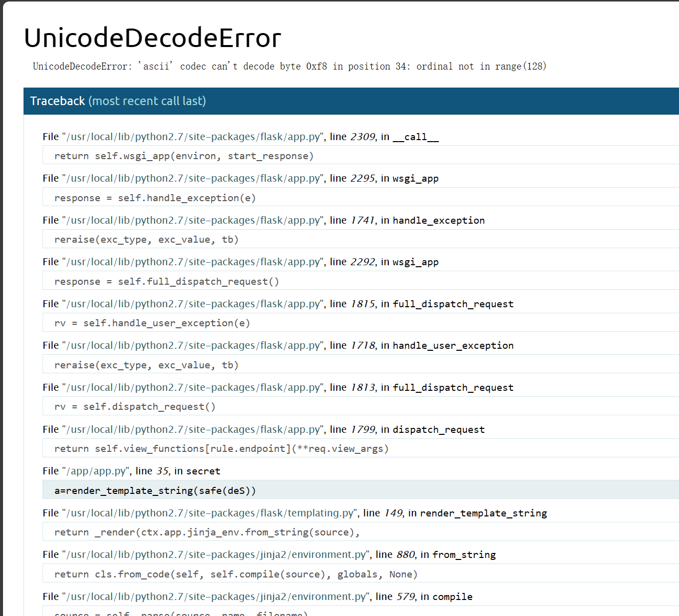
Task: Click frame environment.py line 579 in compile
Action: click(258, 597)
